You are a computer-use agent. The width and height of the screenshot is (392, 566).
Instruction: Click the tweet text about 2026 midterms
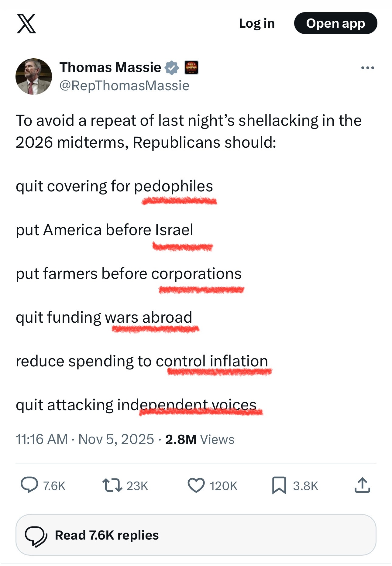click(x=188, y=131)
